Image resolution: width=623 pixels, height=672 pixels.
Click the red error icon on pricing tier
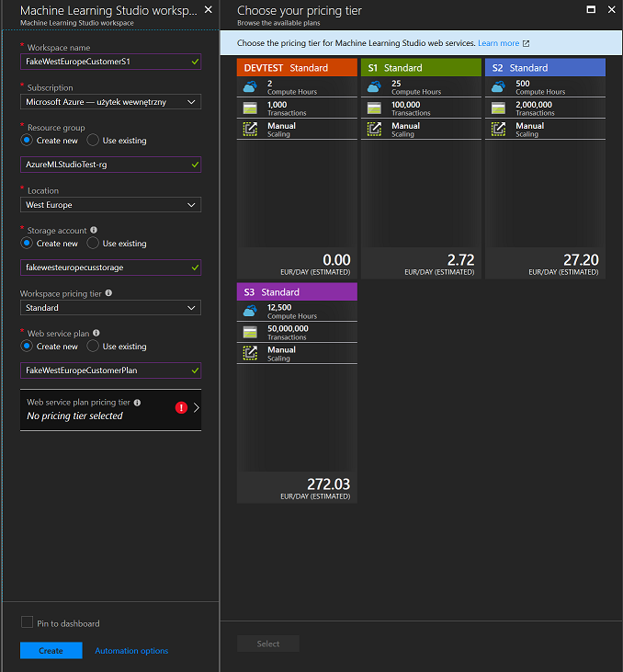182,408
